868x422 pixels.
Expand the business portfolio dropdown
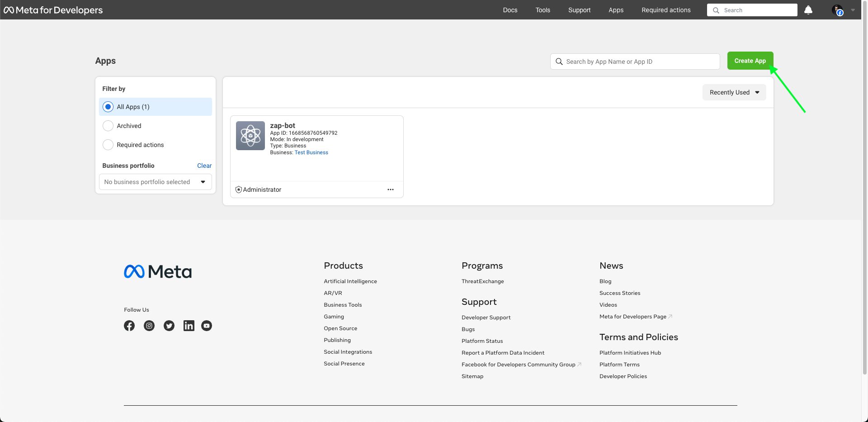click(x=156, y=182)
